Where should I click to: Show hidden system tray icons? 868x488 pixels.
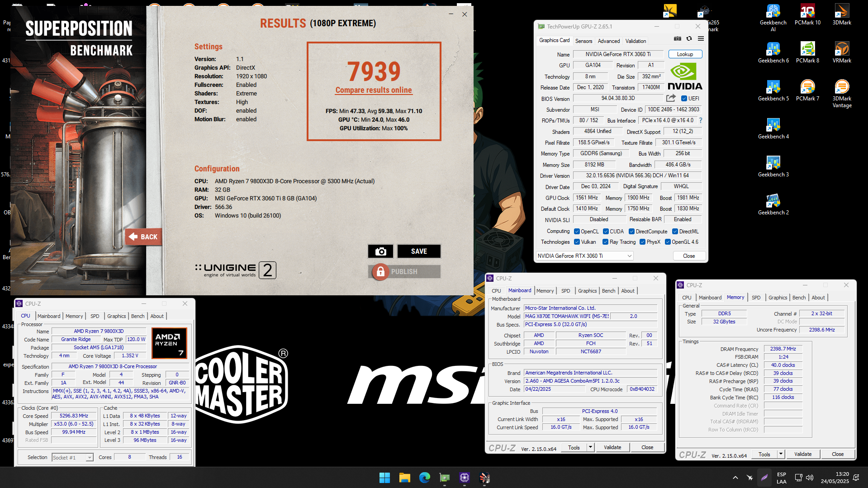[735, 478]
